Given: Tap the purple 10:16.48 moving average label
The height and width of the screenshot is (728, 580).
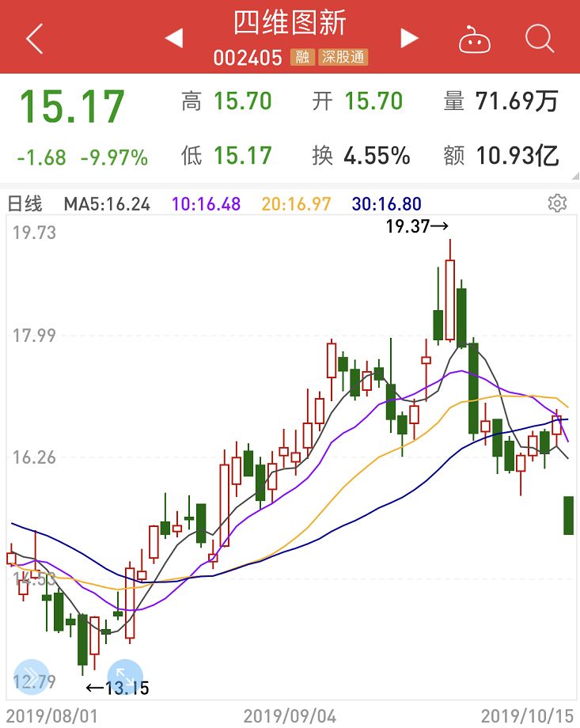Looking at the screenshot, I should coord(207,204).
